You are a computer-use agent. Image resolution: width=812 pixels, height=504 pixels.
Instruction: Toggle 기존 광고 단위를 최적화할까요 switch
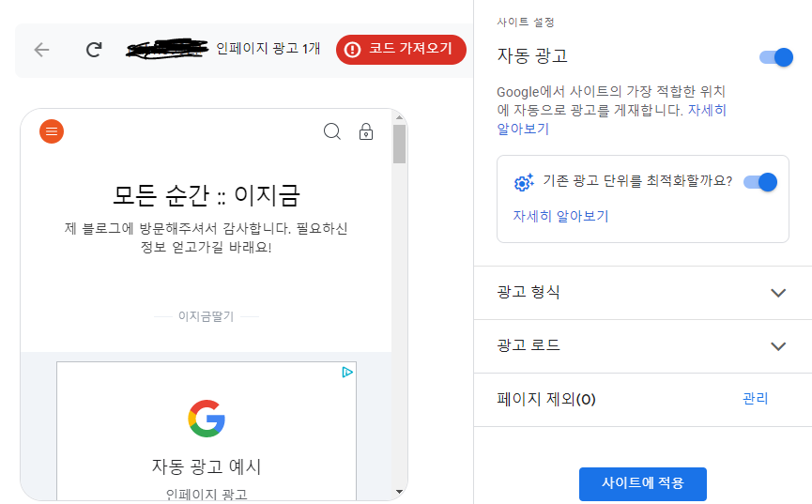click(760, 182)
